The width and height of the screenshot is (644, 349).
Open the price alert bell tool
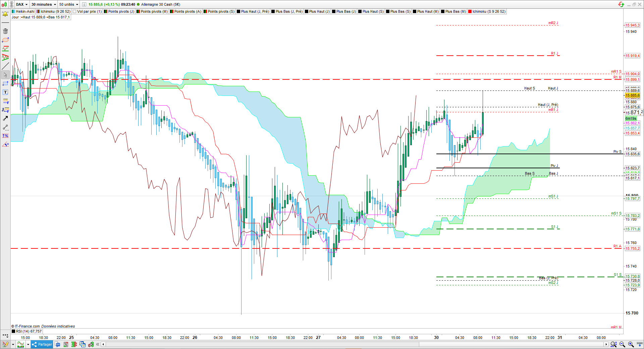pos(5,14)
